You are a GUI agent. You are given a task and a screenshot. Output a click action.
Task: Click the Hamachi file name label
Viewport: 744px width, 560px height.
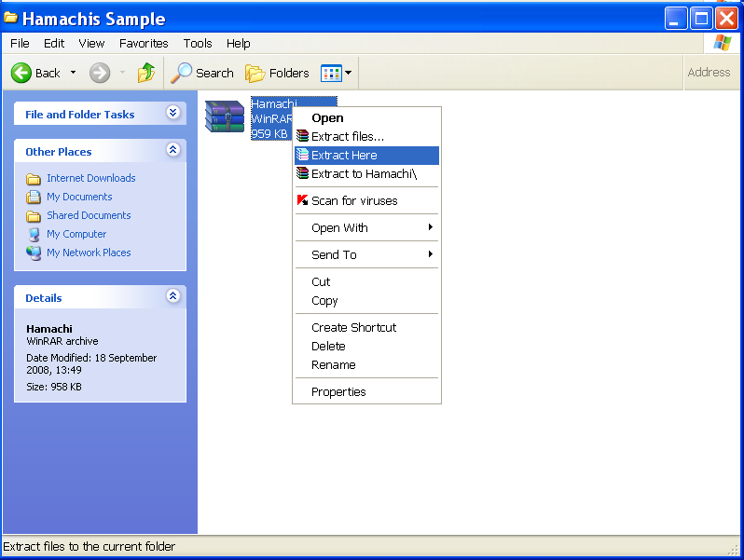tap(274, 103)
